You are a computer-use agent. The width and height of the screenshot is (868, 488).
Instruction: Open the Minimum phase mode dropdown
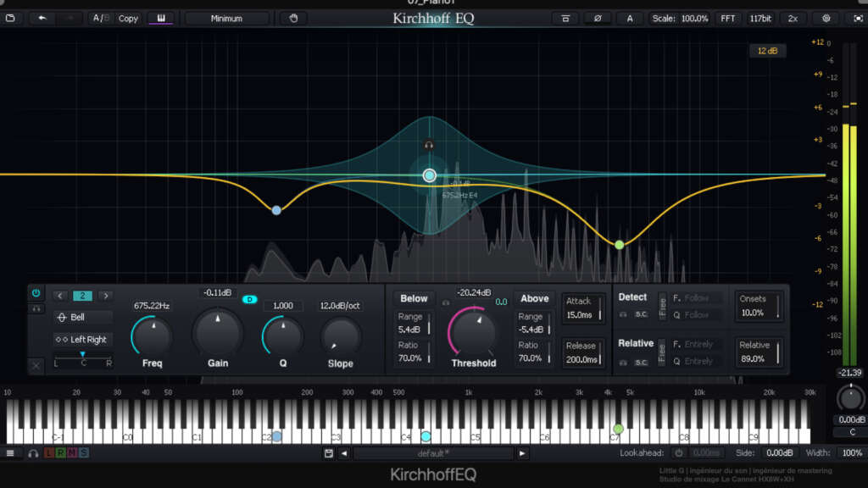coord(226,19)
